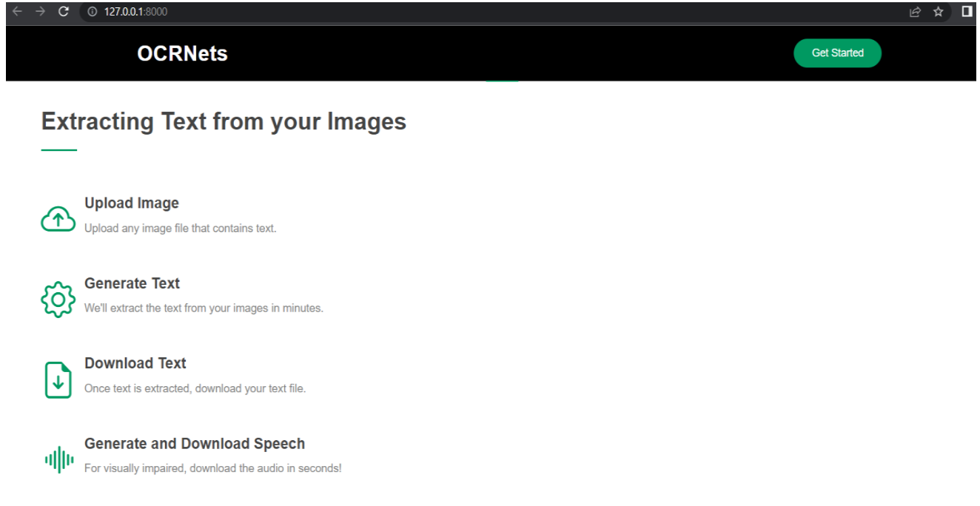Click the gear icon beside Generate Text
Image resolution: width=980 pixels, height=506 pixels.
(x=58, y=300)
